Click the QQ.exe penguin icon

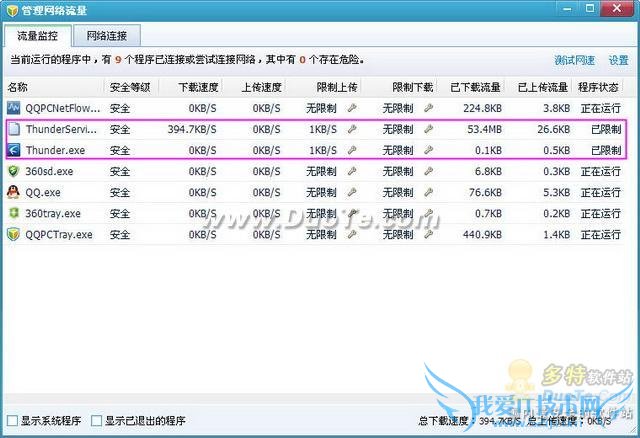click(13, 192)
